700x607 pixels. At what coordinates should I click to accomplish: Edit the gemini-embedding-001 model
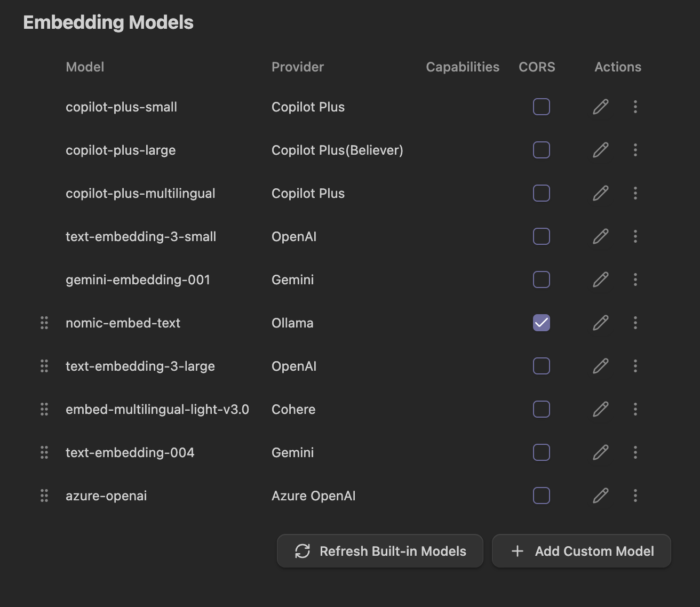click(600, 279)
